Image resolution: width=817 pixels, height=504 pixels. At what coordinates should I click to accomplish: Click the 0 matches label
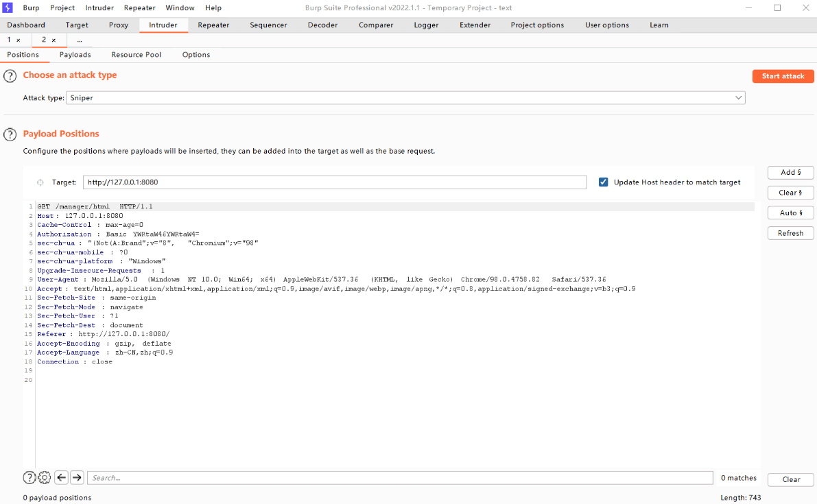pos(739,478)
